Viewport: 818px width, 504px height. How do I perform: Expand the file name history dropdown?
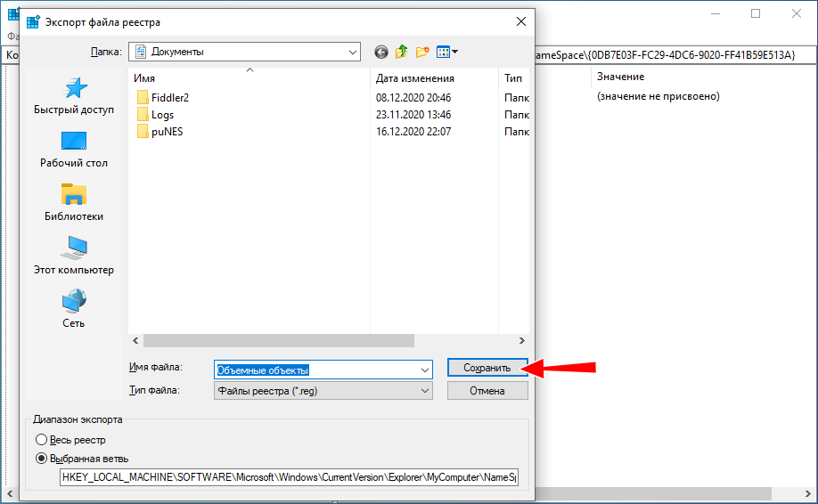(x=425, y=370)
